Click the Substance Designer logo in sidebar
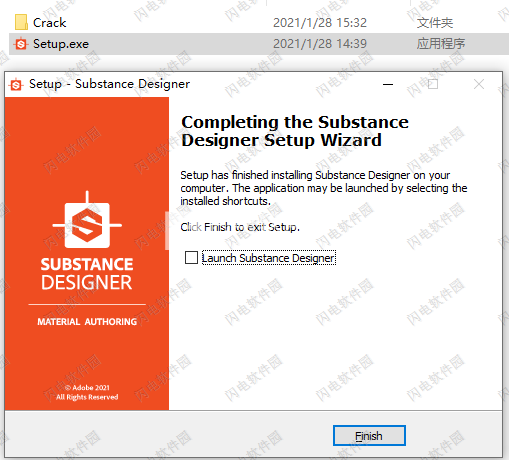This screenshot has width=509, height=460. click(87, 220)
